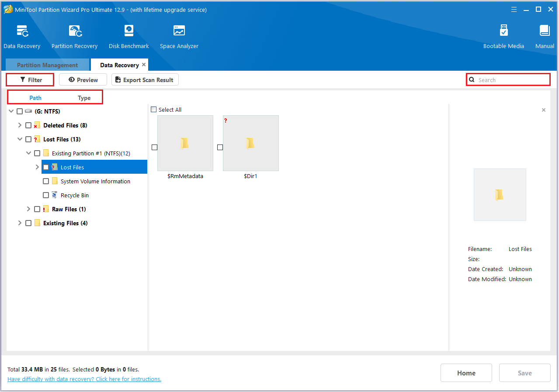This screenshot has height=392, width=559.
Task: Open the Manual book icon
Action: coord(545,31)
